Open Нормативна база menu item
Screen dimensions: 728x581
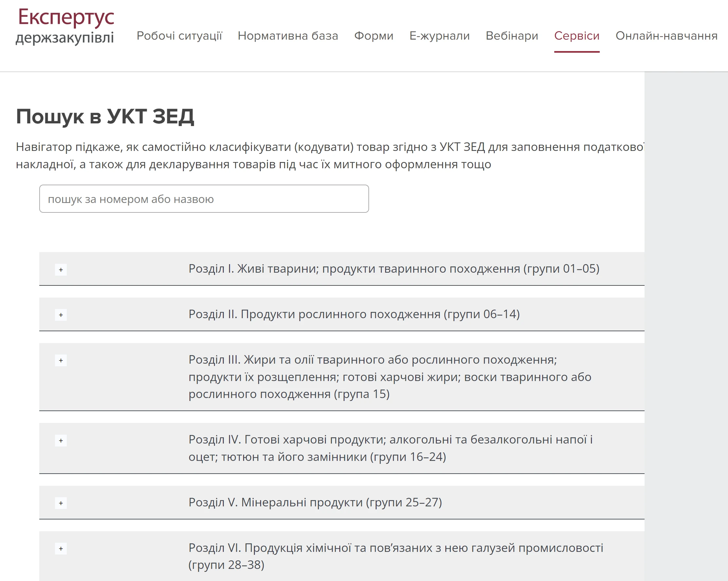click(x=288, y=36)
